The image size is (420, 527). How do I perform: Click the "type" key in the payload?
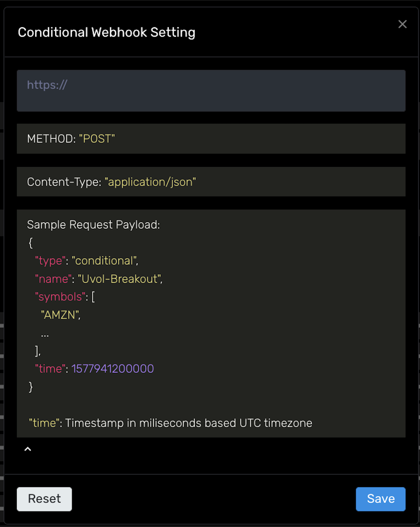point(50,261)
